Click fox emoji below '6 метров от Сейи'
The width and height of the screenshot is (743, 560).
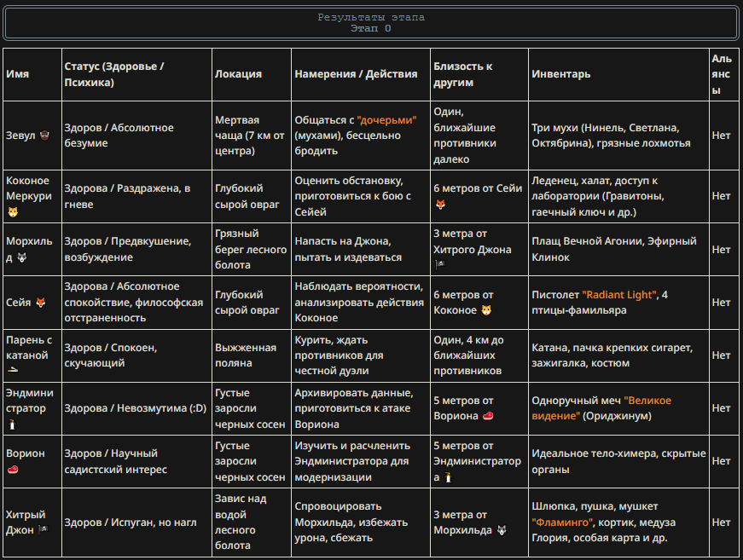coord(440,205)
